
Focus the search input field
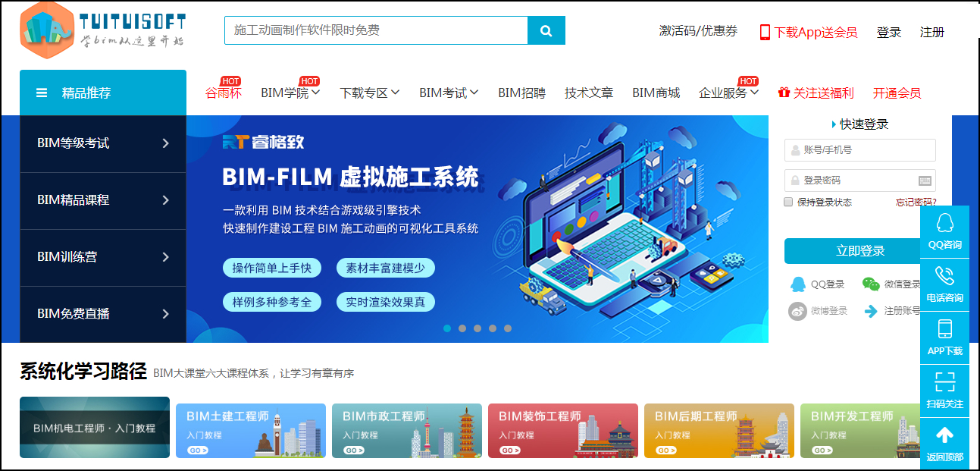coord(376,30)
